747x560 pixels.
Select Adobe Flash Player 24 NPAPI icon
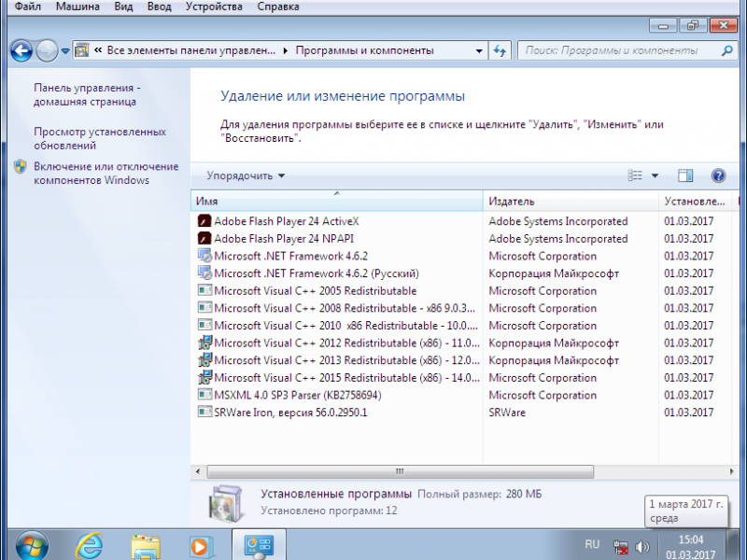click(x=204, y=239)
